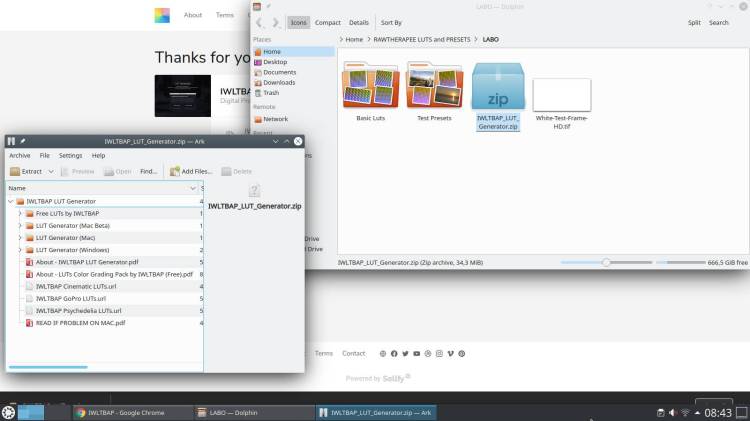750x421 pixels.
Task: Adjust the Dolphin icon zoom slider
Action: point(606,262)
